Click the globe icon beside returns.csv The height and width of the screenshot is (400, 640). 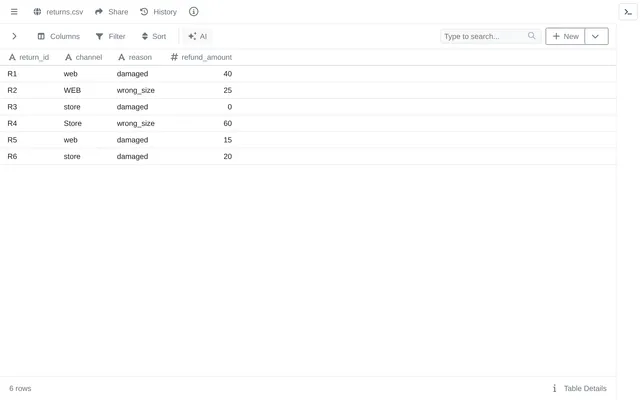coord(37,12)
